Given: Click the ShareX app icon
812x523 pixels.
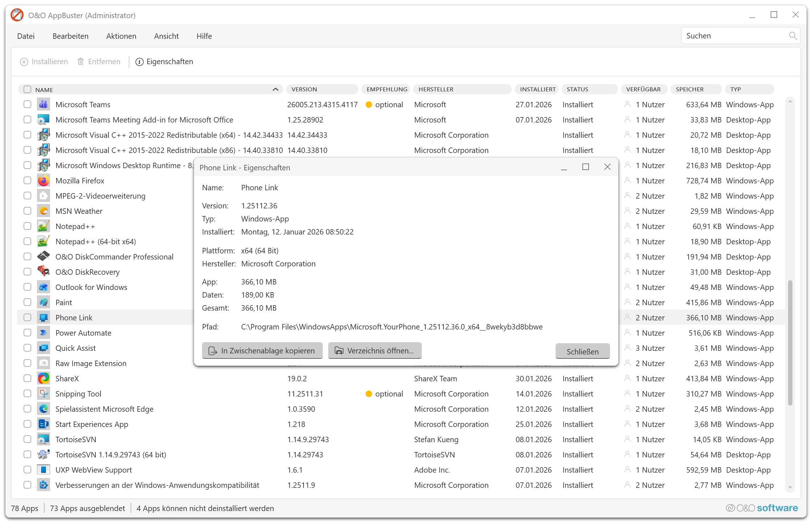Looking at the screenshot, I should pos(44,378).
